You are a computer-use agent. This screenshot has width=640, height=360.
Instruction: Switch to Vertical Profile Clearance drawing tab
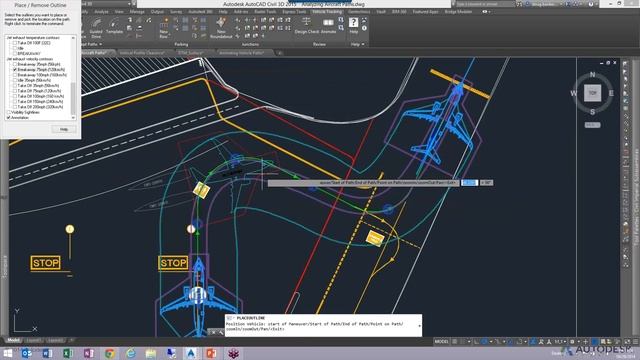click(142, 53)
